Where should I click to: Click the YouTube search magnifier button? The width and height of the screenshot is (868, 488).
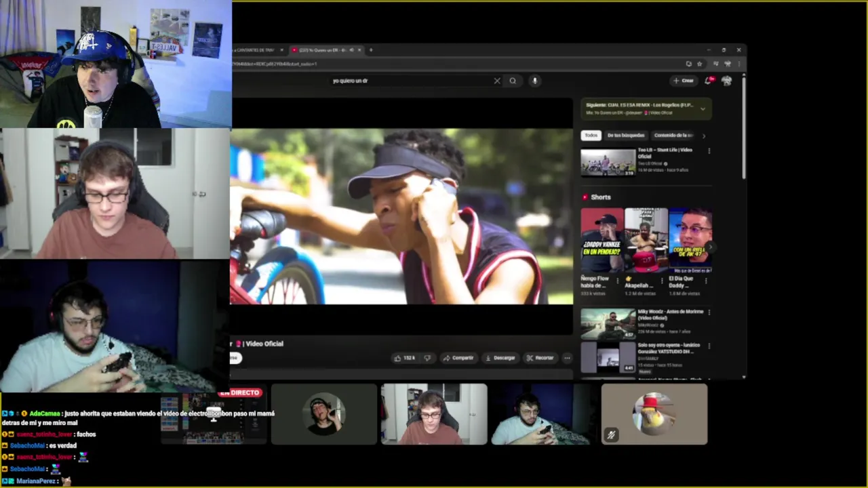pyautogui.click(x=513, y=81)
